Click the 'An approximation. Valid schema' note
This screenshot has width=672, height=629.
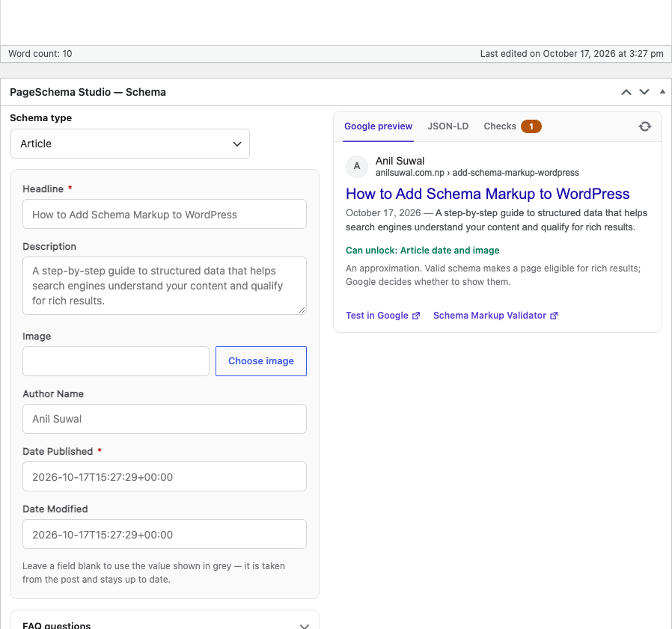[493, 275]
